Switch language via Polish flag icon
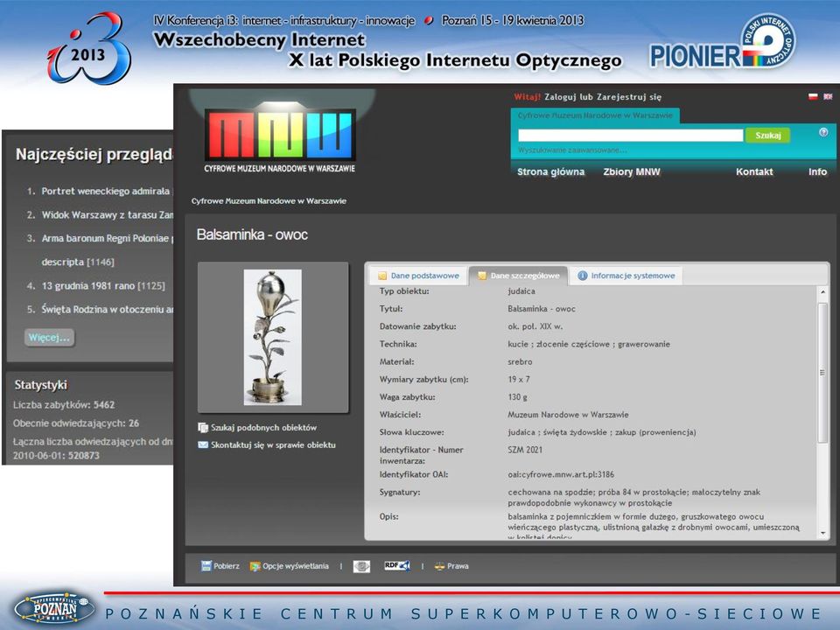 (813, 96)
